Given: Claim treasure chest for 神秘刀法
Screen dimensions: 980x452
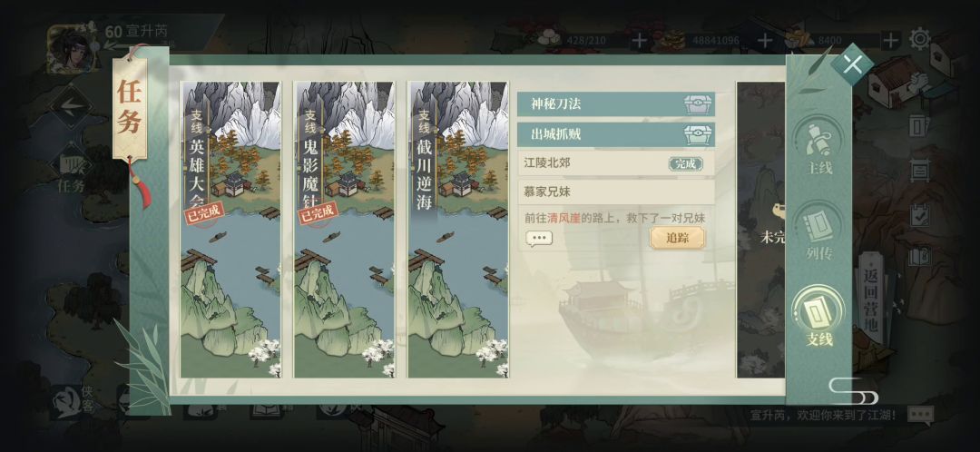Looking at the screenshot, I should coord(698,104).
